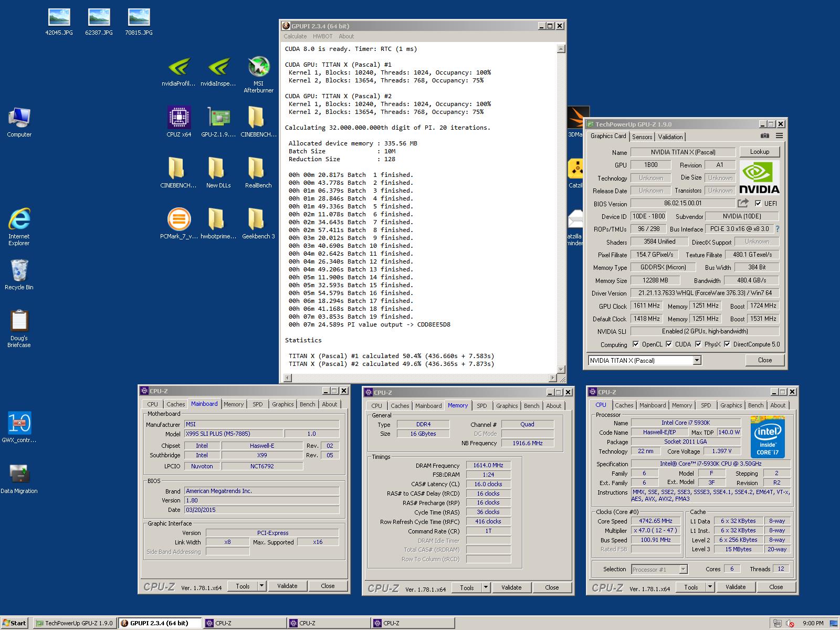Select SPD tab in Memory CPU-Z window
This screenshot has width=840, height=630.
482,406
